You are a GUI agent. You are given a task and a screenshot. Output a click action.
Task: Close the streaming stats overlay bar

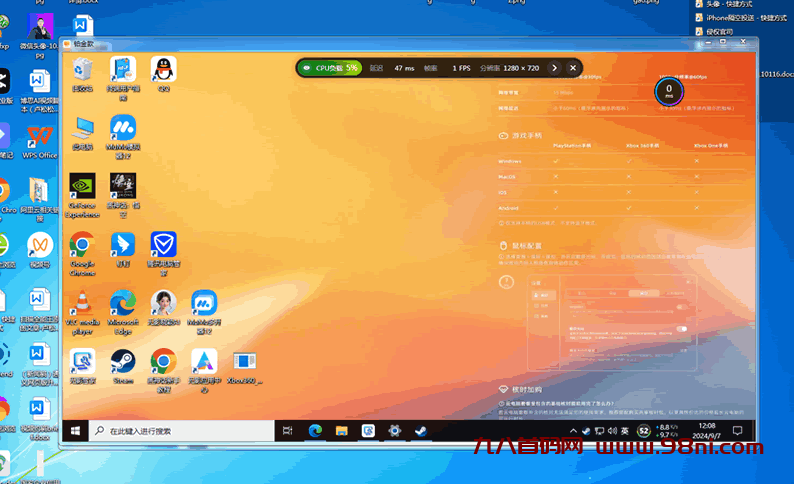(573, 68)
